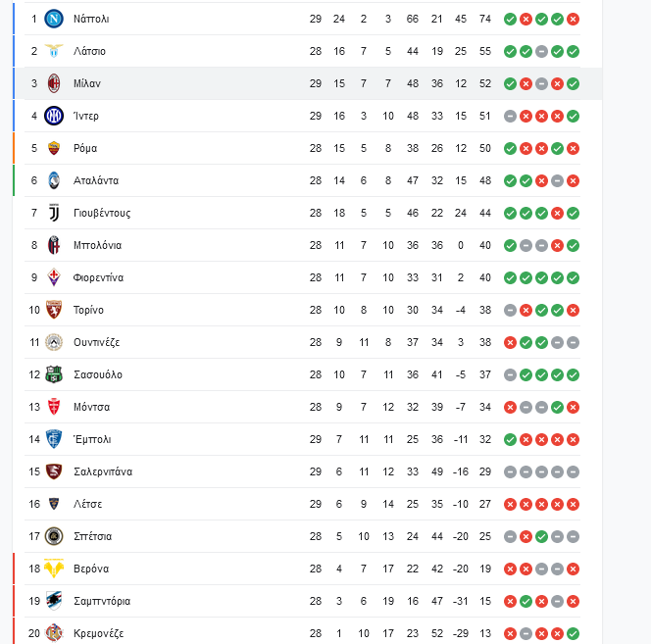This screenshot has width=651, height=644.
Task: Click the Μόντσα team row
Action: click(302, 407)
